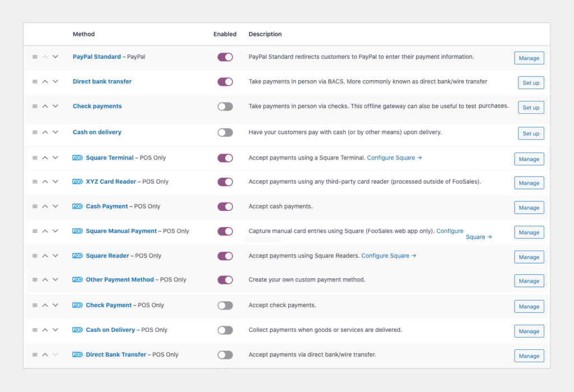Image resolution: width=574 pixels, height=392 pixels.
Task: Click Manage button for PayPal Standard
Action: [529, 58]
